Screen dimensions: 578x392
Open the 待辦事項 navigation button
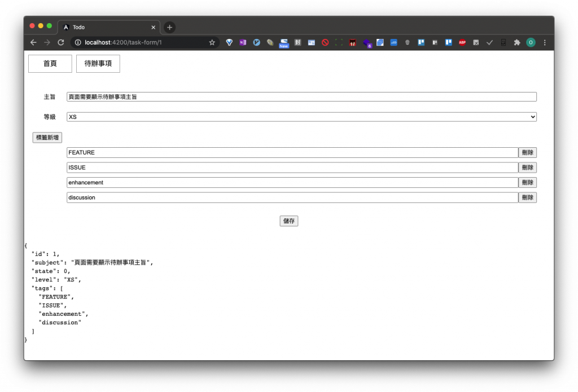pyautogui.click(x=98, y=64)
